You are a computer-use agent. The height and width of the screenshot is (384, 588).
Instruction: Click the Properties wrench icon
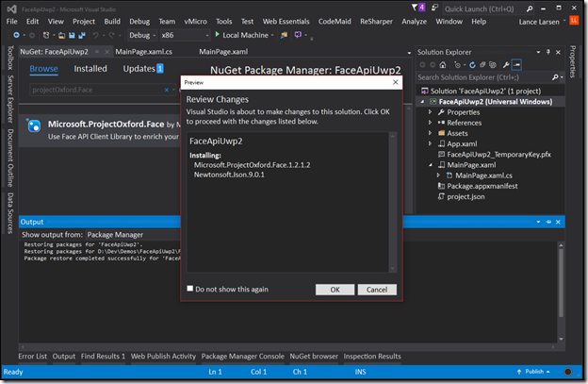(x=506, y=65)
